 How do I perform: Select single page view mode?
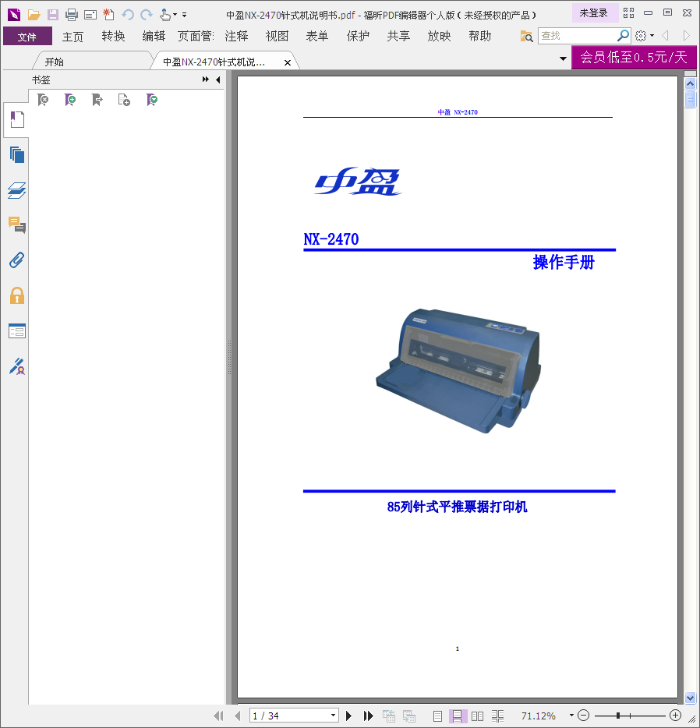pos(437,716)
